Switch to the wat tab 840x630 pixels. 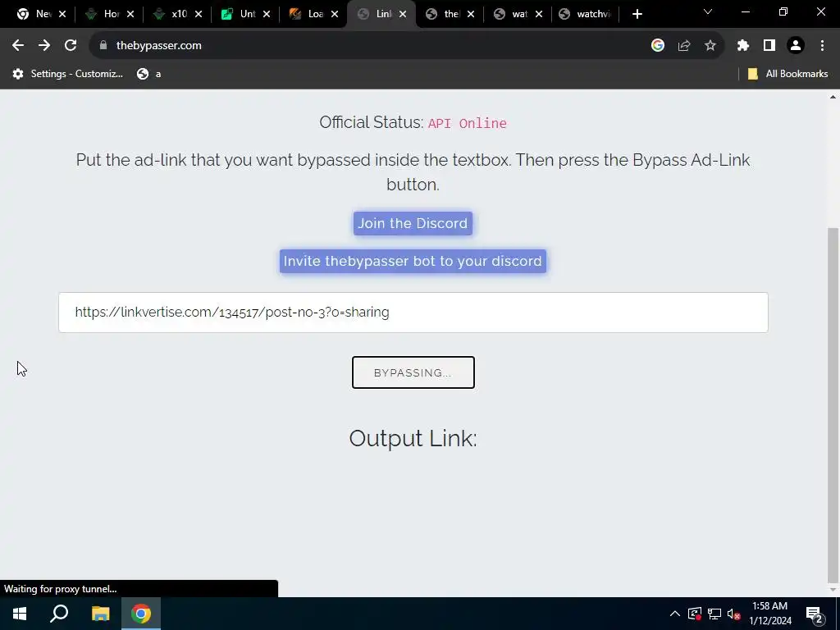coord(512,14)
